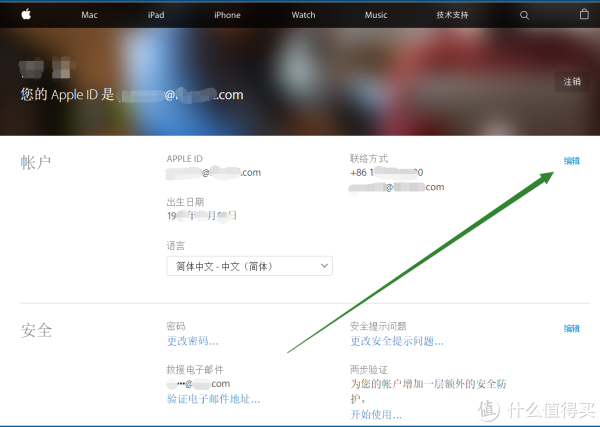The height and width of the screenshot is (427, 600).
Task: Open the iPhone navigation item
Action: 227,15
